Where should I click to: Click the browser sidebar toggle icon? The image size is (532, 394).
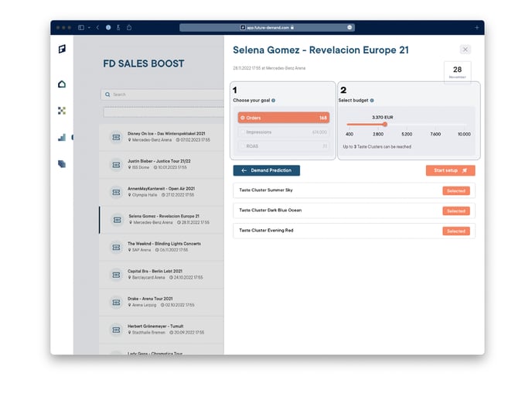click(x=81, y=28)
